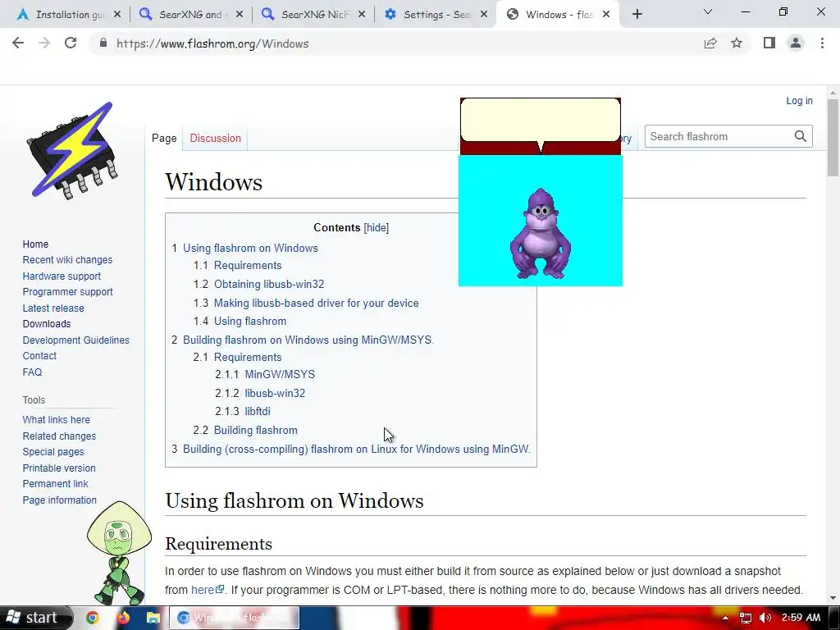840x630 pixels.
Task: Open the FAQ link
Action: coord(32,372)
